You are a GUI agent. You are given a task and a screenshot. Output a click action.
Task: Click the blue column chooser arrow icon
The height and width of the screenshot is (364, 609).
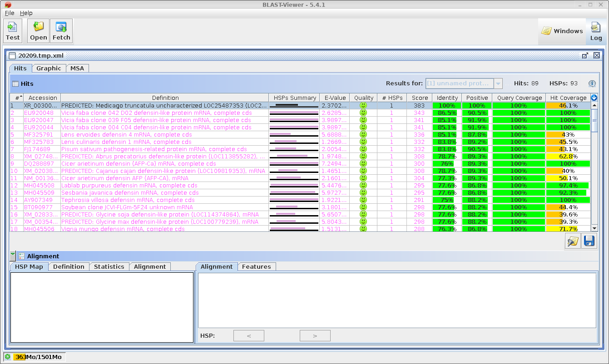tap(594, 98)
